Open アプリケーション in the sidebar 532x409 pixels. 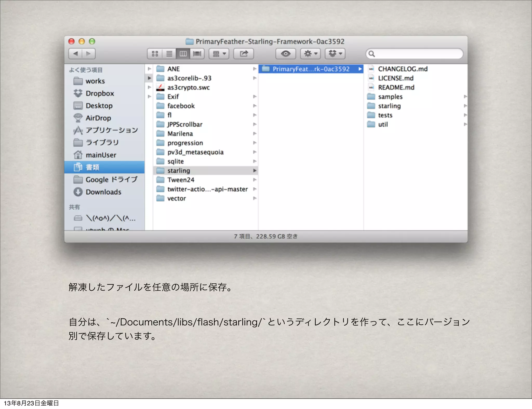point(104,130)
